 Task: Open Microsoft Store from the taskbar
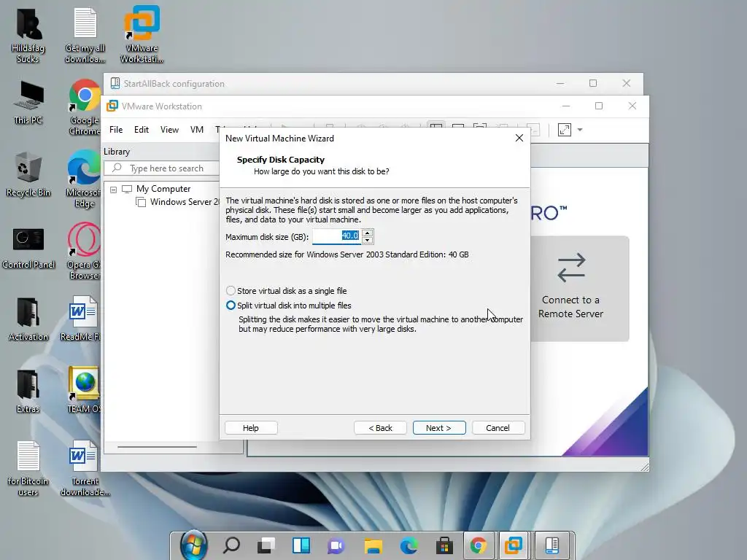coord(444,545)
